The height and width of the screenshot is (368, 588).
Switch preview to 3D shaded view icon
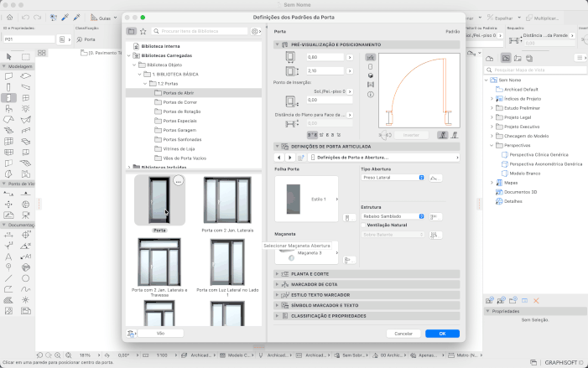(371, 75)
